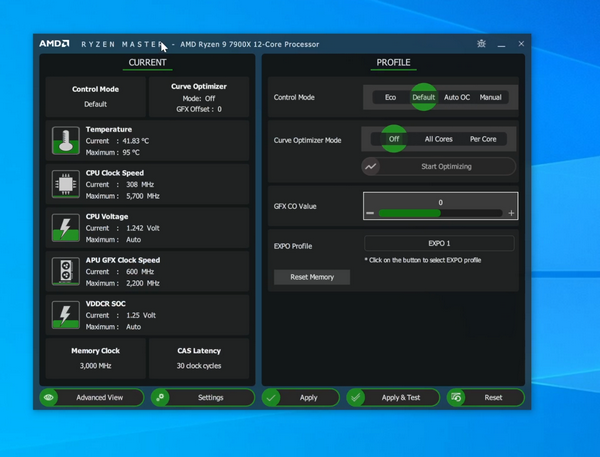Click the AMD logo in title bar

[x=54, y=44]
